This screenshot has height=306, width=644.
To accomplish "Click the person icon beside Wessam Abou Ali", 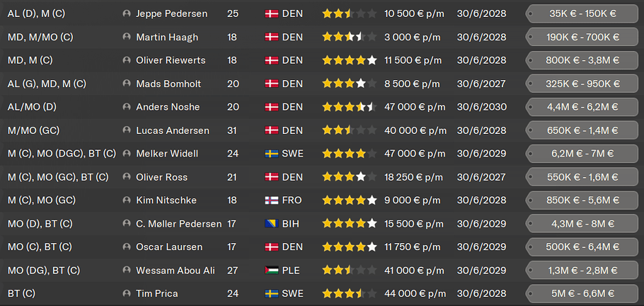I will 127,271.
